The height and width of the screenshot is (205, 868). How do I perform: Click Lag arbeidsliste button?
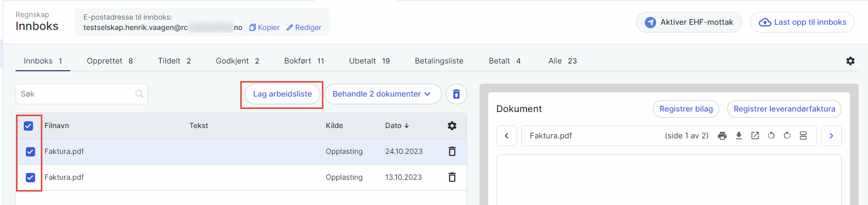[283, 94]
